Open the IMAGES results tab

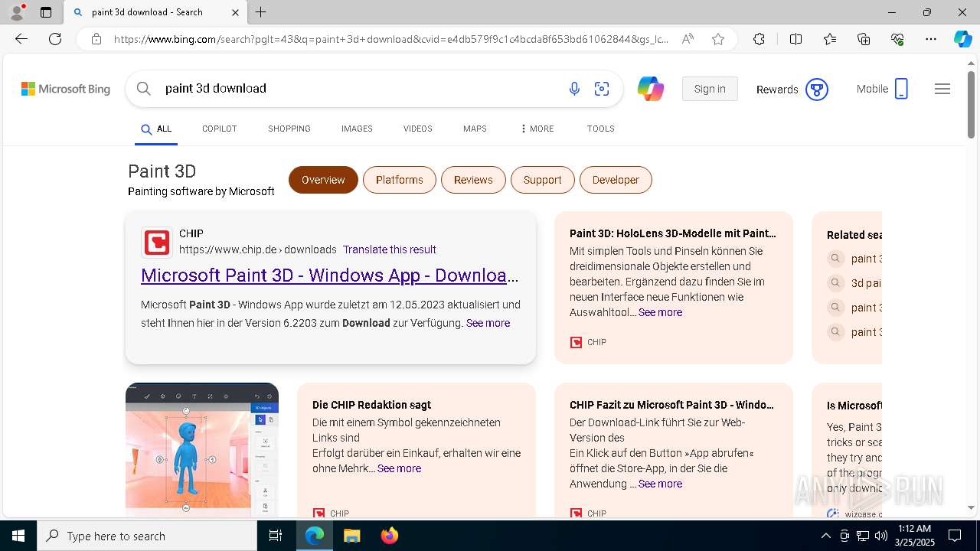pyautogui.click(x=357, y=129)
